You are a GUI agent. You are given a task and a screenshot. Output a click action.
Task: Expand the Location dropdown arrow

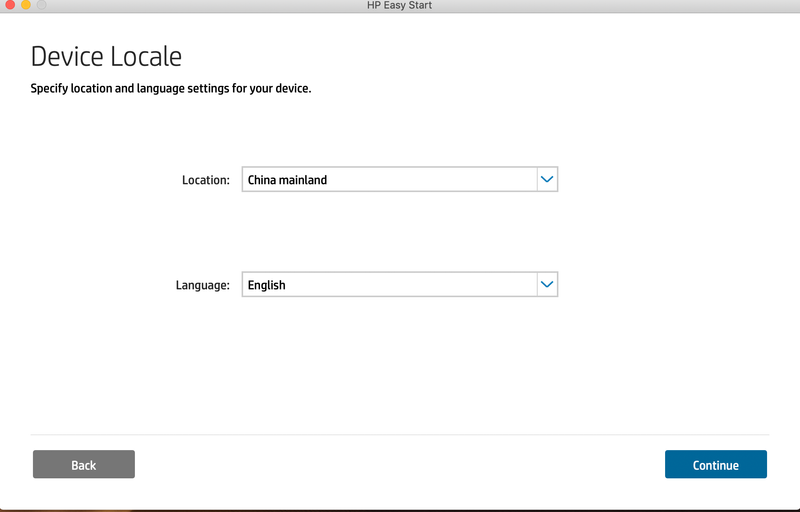point(546,180)
